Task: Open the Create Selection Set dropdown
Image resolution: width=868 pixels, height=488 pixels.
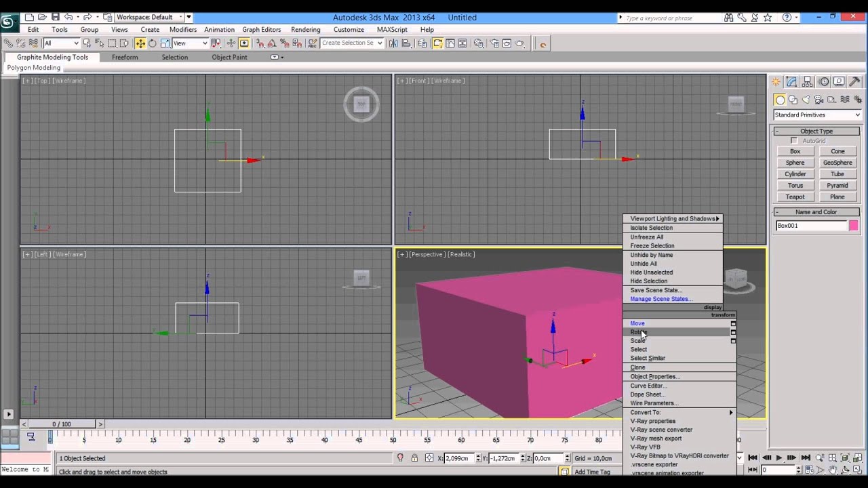Action: [x=352, y=43]
